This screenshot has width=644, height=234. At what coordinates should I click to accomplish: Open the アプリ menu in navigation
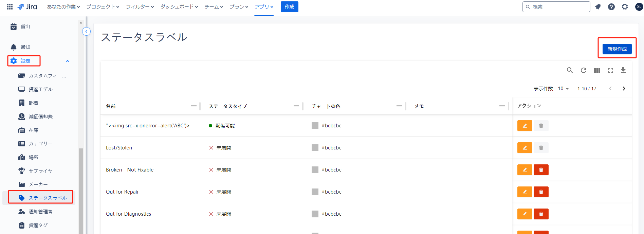(264, 7)
